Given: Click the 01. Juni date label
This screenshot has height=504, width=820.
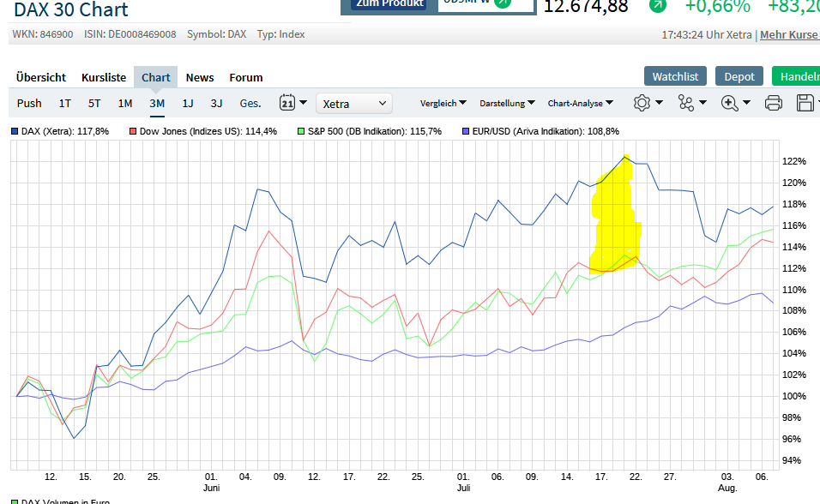Looking at the screenshot, I should [x=211, y=482].
